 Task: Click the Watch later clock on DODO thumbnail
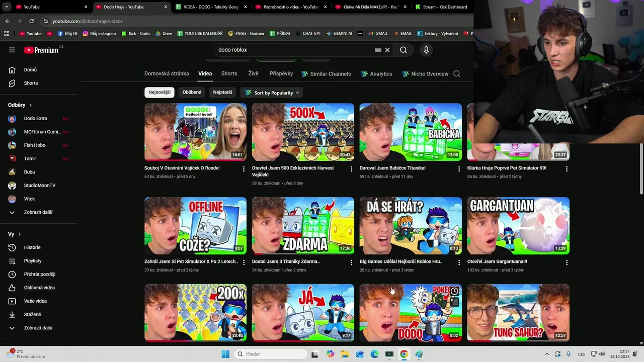coord(455,291)
